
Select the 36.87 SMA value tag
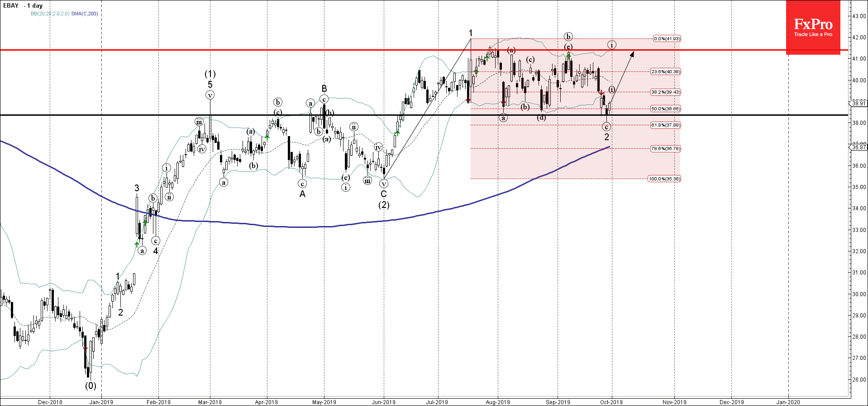point(858,147)
